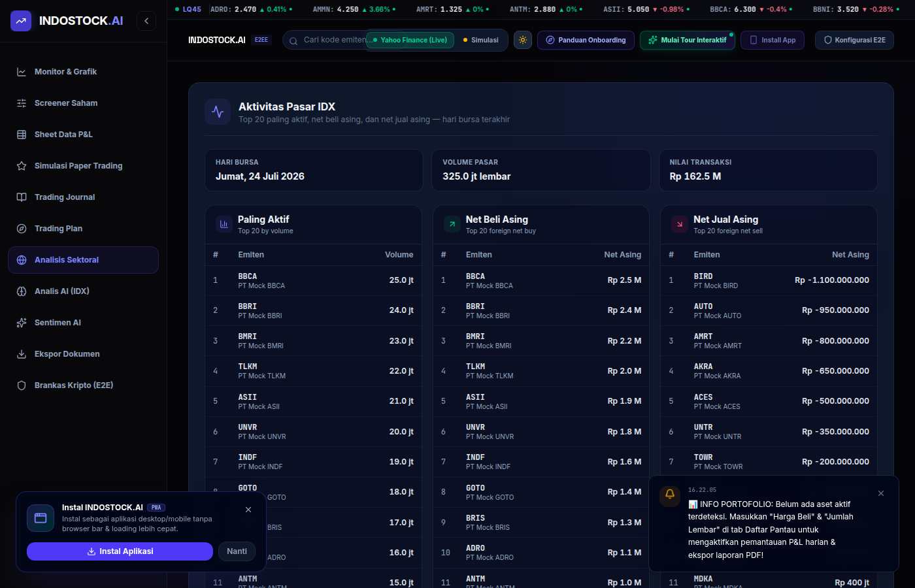Select TOWR row in Net Jual Asing table

click(x=769, y=462)
